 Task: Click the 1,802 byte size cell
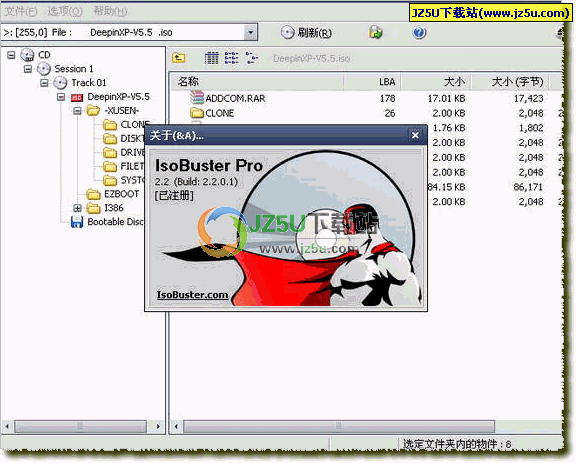[531, 128]
